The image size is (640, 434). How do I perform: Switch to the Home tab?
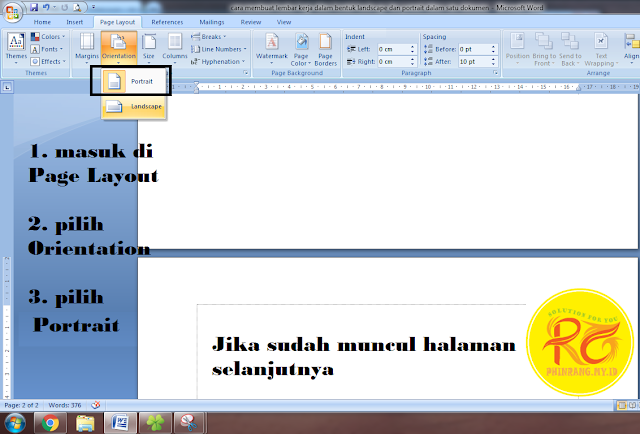[x=42, y=22]
